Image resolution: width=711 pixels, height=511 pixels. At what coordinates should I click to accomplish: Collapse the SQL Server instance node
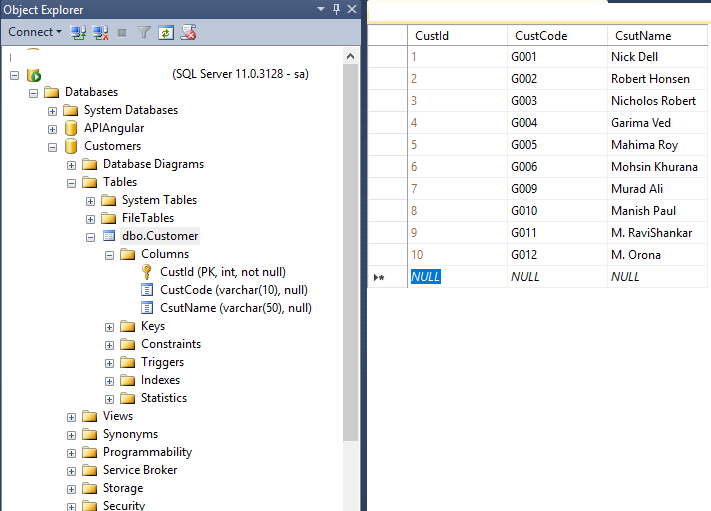[15, 75]
